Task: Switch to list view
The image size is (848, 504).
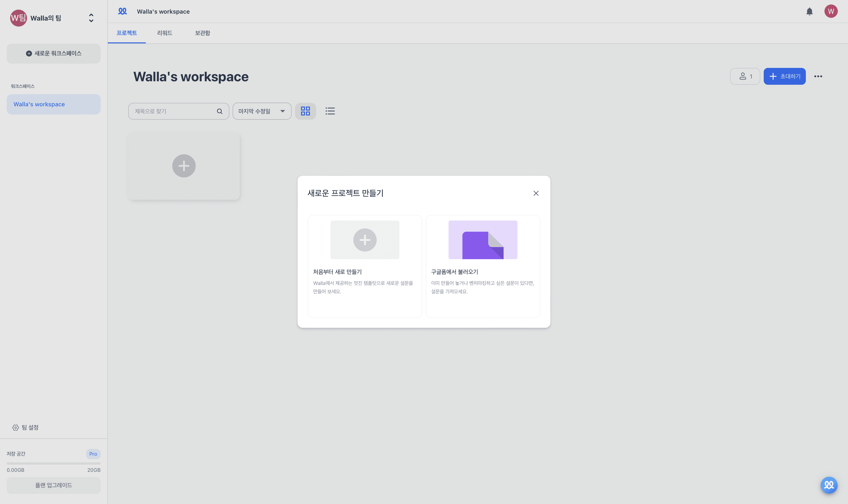Action: pos(330,111)
